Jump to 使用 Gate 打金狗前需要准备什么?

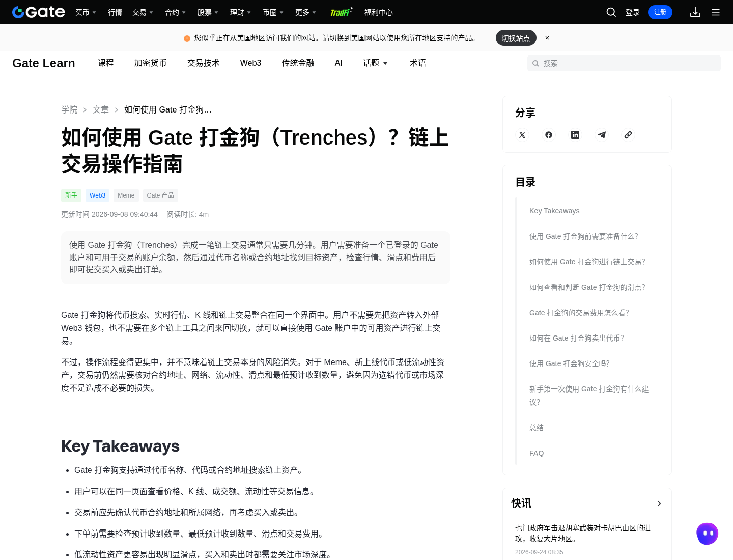(583, 236)
